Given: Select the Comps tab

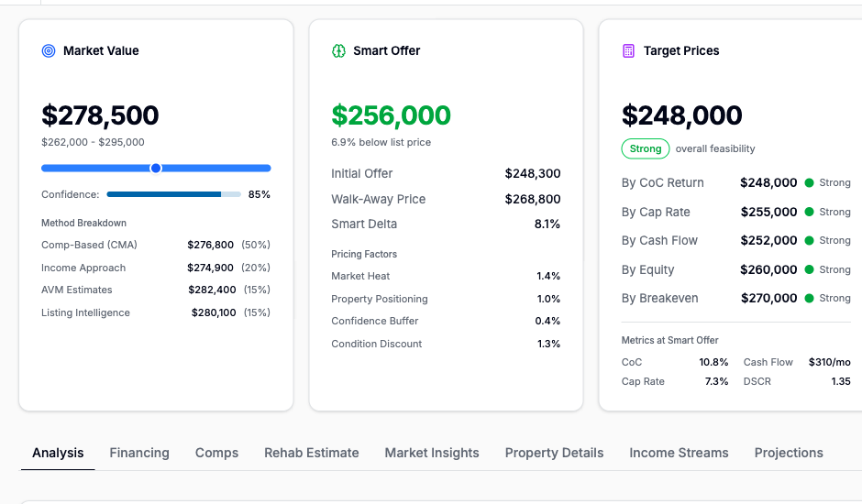Looking at the screenshot, I should click(216, 453).
